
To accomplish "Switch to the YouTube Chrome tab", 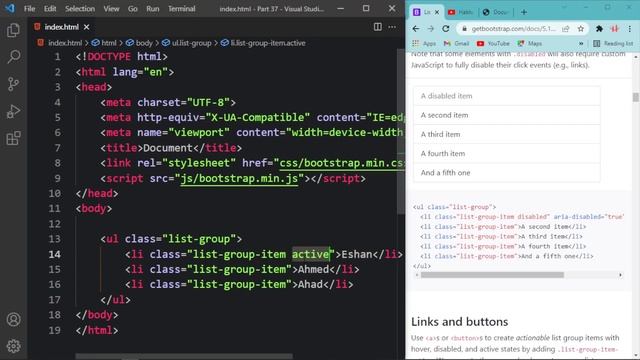I will tap(460, 12).
